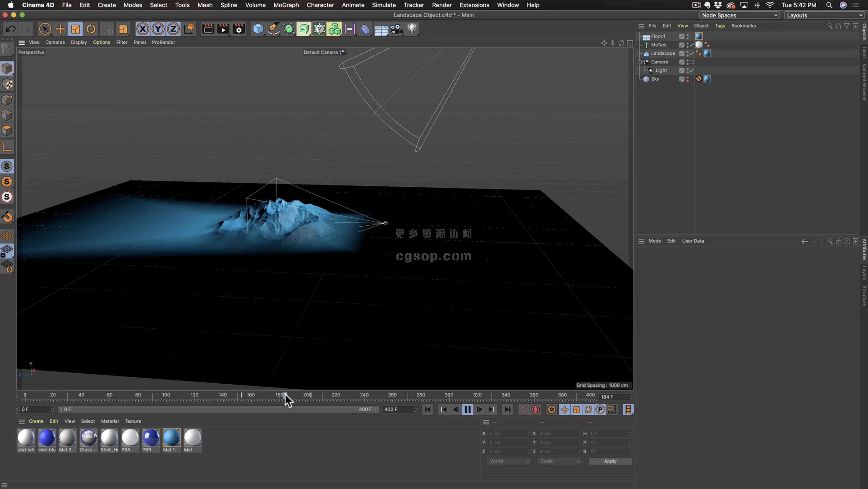Screen dimensions: 868x489
Task: Pause the animation playback
Action: click(x=467, y=409)
